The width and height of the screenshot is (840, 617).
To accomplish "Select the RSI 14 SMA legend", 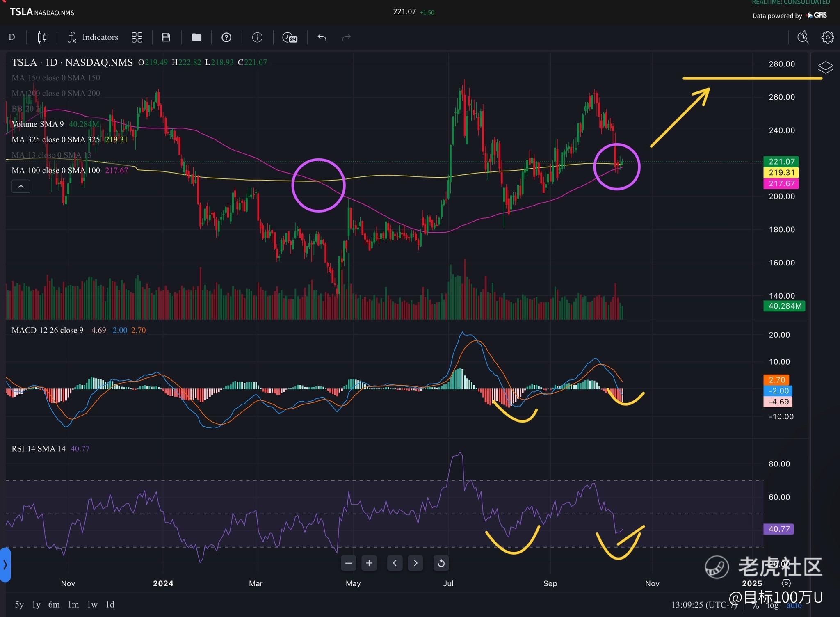I will pyautogui.click(x=50, y=448).
